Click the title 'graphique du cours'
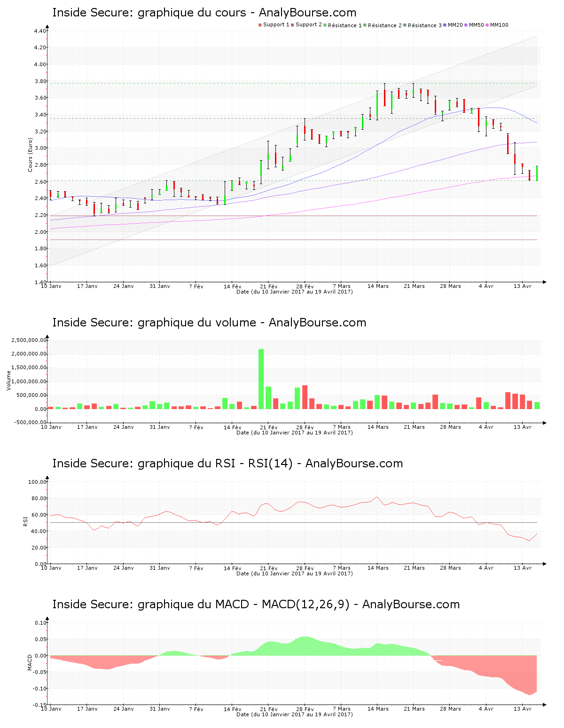This screenshot has height=728, width=564. 192,13
